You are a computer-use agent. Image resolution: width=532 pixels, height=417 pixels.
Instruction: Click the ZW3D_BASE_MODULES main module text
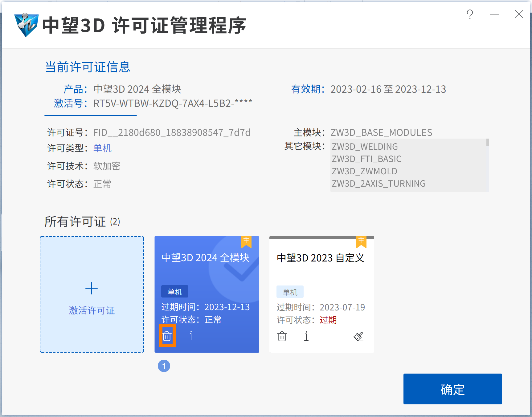(381, 132)
